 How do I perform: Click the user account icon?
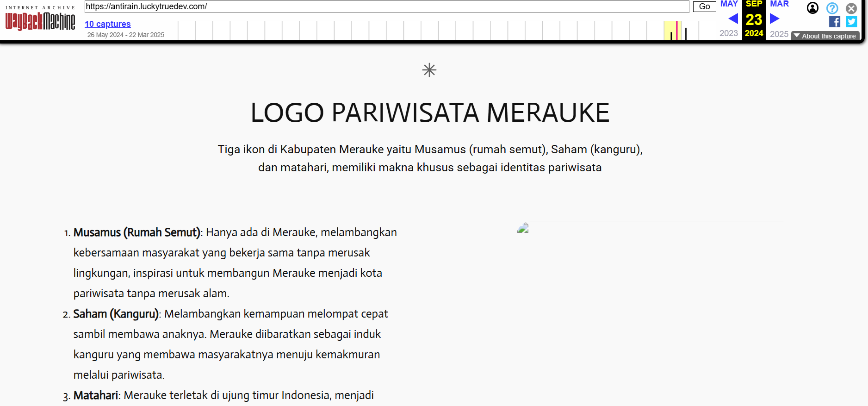(x=812, y=8)
